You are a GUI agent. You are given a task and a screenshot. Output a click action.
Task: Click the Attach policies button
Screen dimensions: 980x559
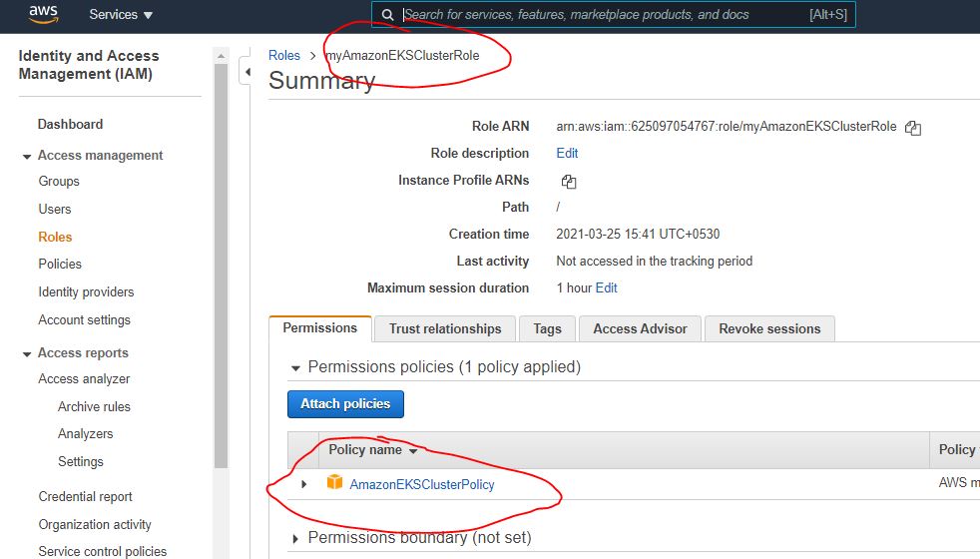point(345,404)
